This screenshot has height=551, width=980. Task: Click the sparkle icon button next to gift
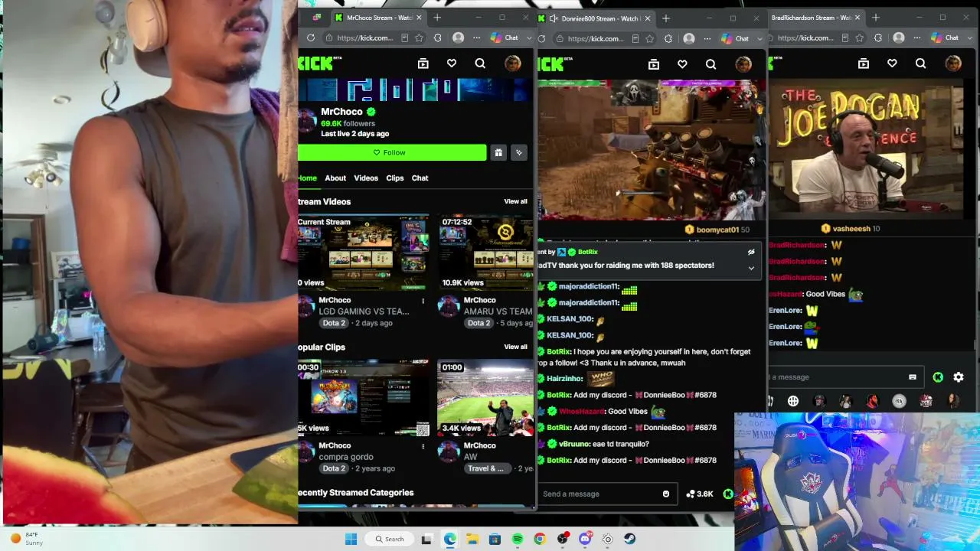pyautogui.click(x=519, y=152)
